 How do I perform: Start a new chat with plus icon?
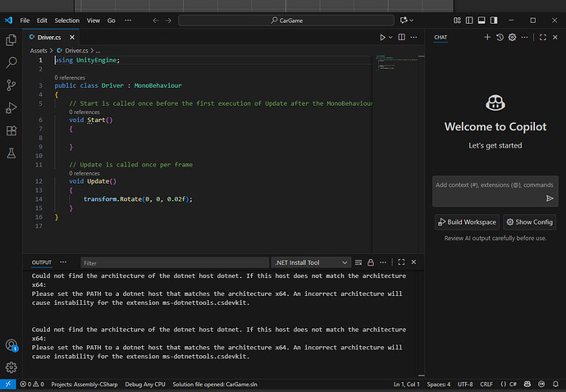(487, 37)
